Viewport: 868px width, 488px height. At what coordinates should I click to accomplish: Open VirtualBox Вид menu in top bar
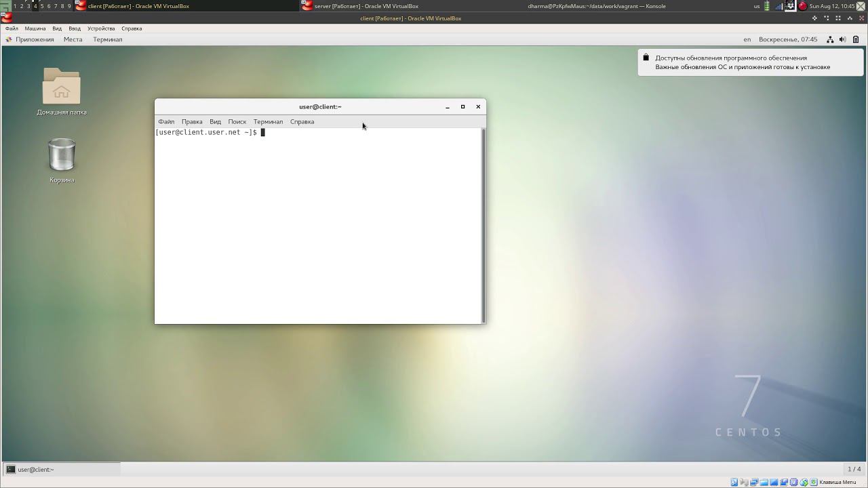tap(57, 28)
